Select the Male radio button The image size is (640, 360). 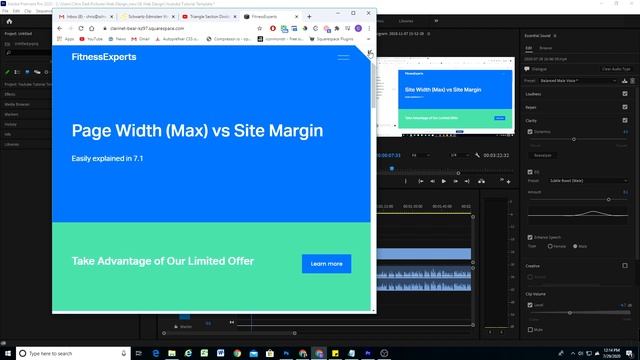pyautogui.click(x=575, y=246)
